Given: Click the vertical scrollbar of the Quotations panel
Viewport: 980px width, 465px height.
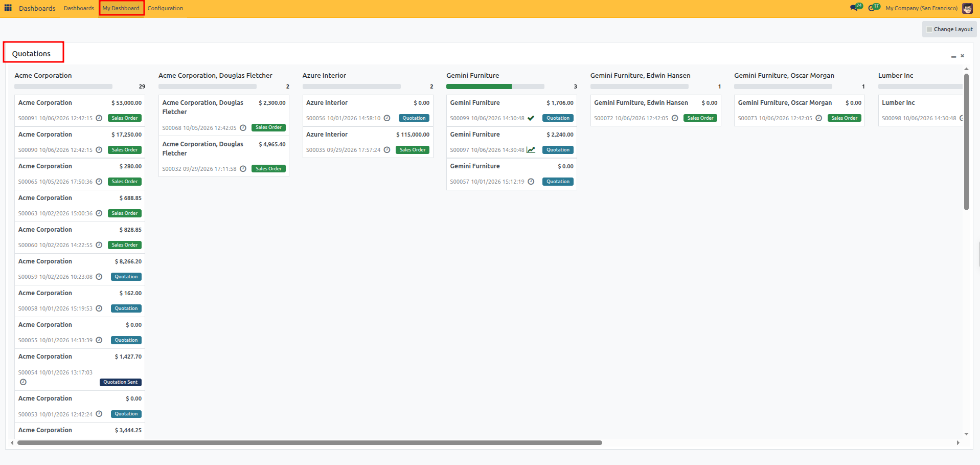Looking at the screenshot, I should (x=966, y=142).
